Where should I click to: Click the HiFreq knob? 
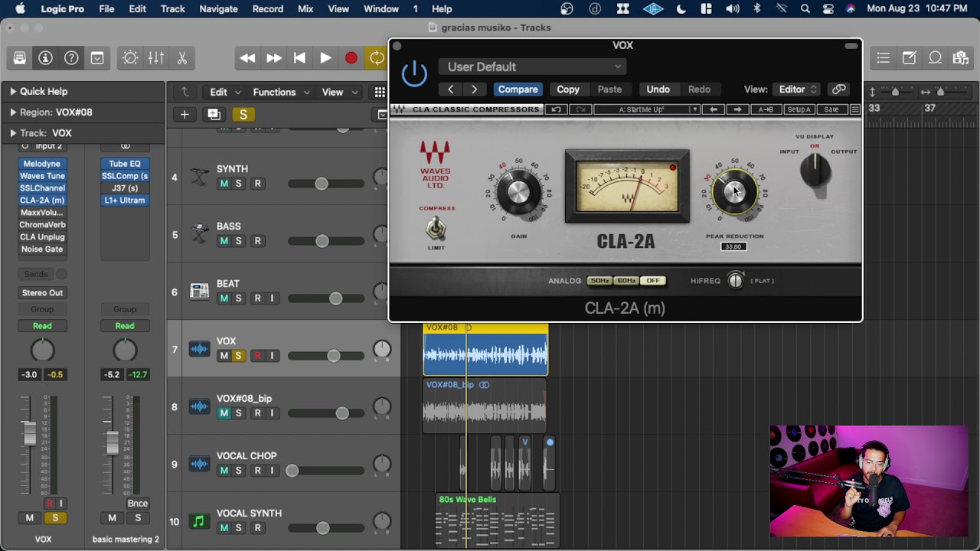pos(735,281)
